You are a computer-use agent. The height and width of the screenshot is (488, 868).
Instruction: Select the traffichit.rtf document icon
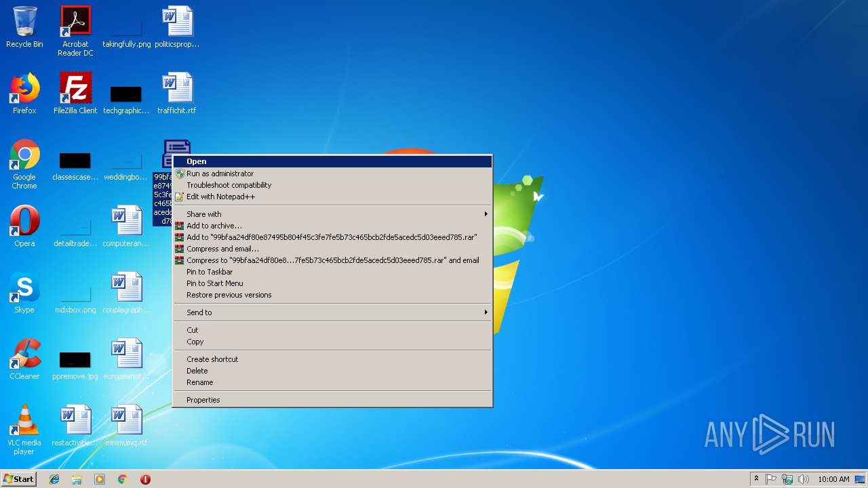177,94
